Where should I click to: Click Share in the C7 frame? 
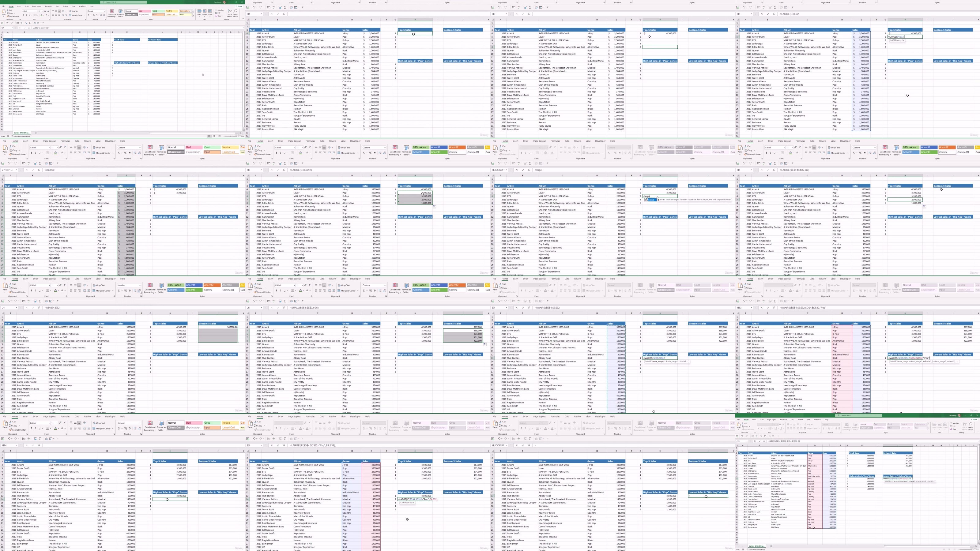[x=240, y=6]
